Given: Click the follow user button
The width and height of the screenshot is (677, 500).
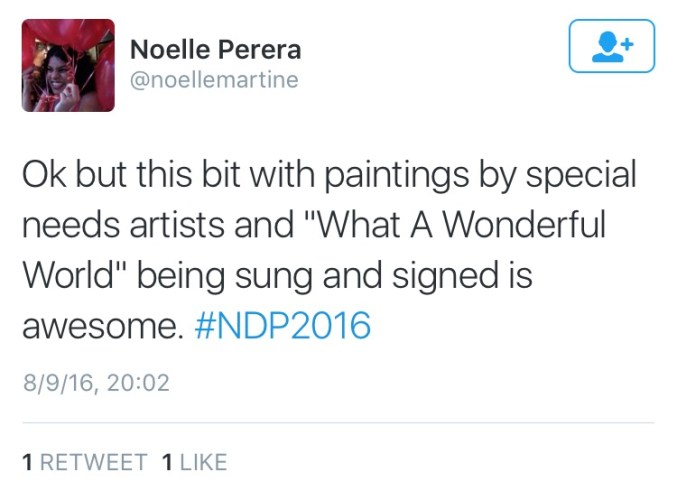Looking at the screenshot, I should [611, 47].
